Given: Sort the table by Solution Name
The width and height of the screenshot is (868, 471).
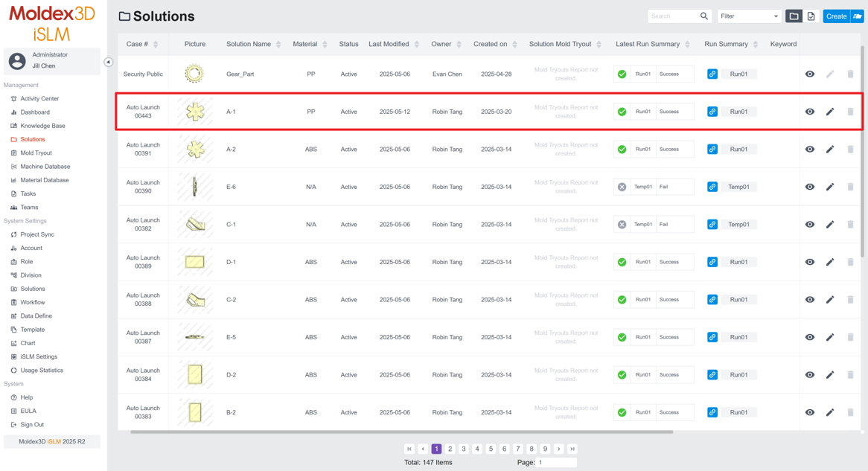Looking at the screenshot, I should click(x=278, y=45).
